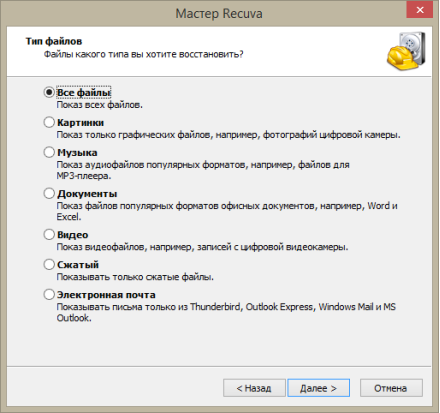The height and width of the screenshot is (413, 440).
Task: Pick the 'Документы' radio option
Action: 49,193
